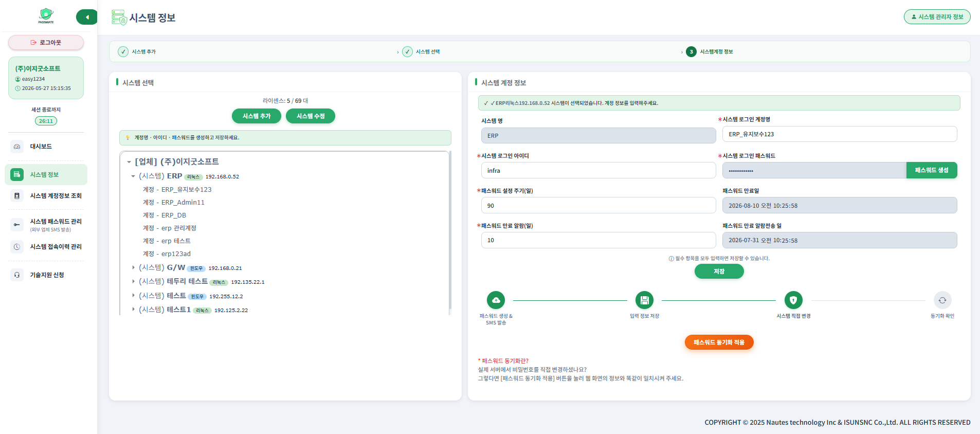Select account erp123ad in tree
Viewport: 980px width, 434px height.
[x=167, y=254]
